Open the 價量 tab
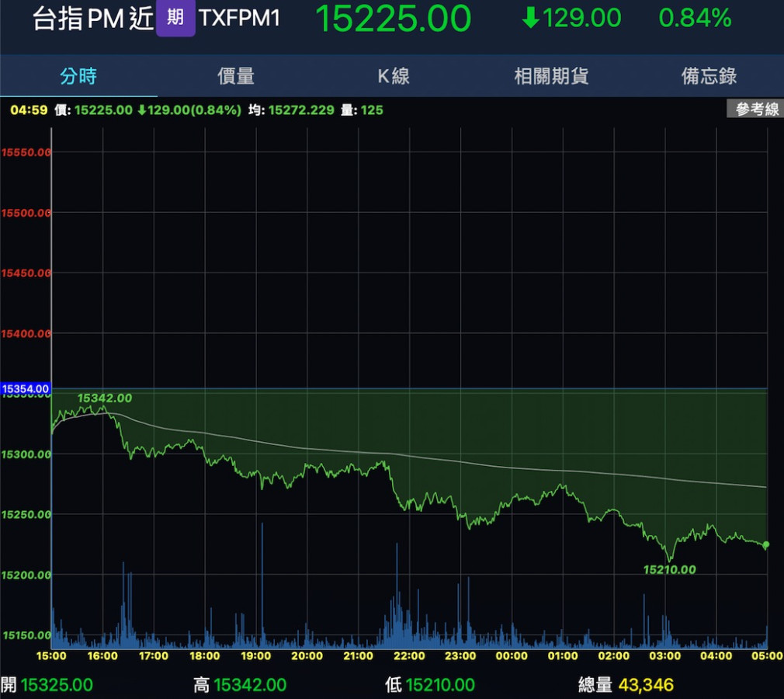This screenshot has height=699, width=784. tap(236, 76)
